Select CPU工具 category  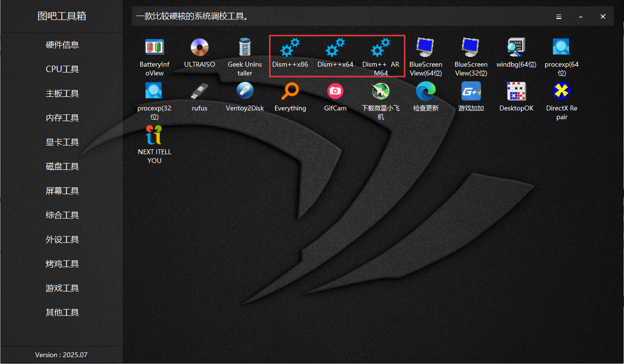click(62, 69)
